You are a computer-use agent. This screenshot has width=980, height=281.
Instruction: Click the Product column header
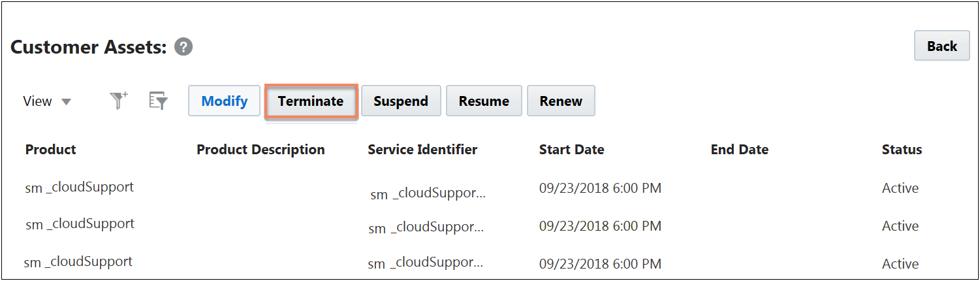click(51, 150)
